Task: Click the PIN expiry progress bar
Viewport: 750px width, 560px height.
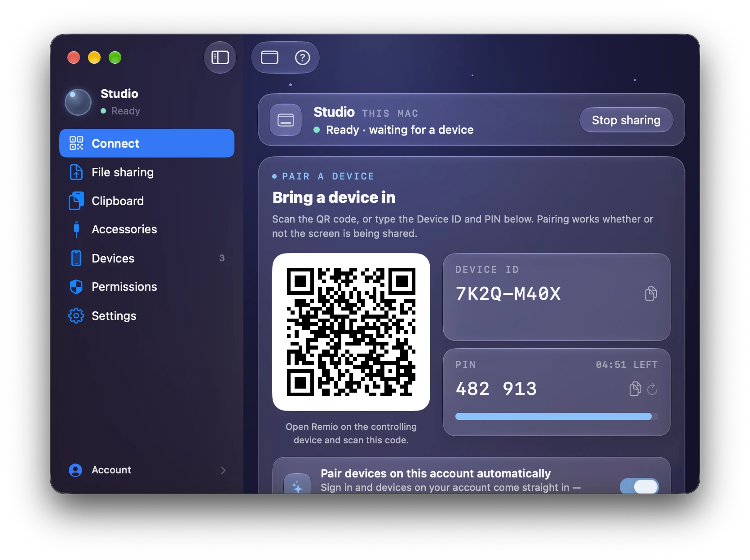Action: click(x=556, y=416)
